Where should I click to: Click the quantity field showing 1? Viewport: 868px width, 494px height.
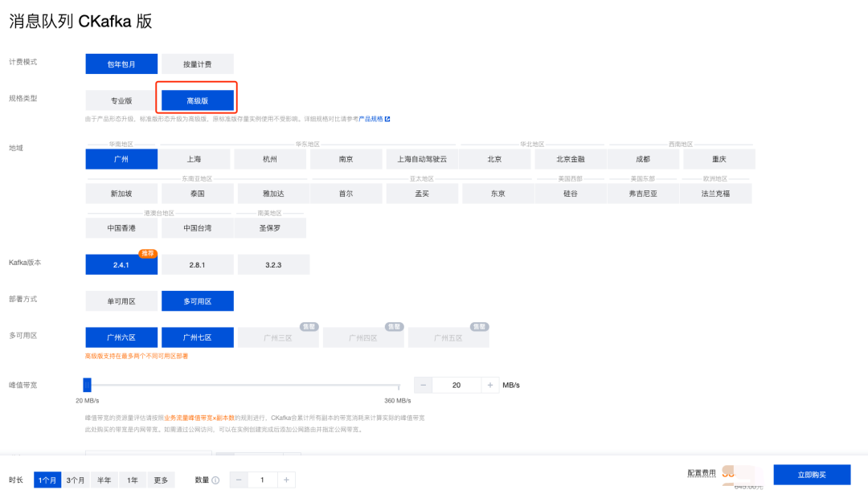coord(262,480)
